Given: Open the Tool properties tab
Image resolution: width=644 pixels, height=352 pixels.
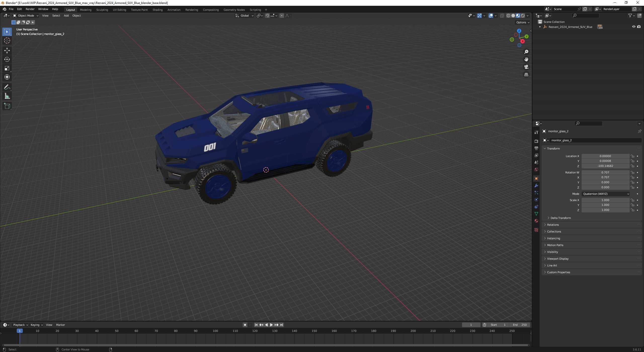Looking at the screenshot, I should [x=536, y=132].
